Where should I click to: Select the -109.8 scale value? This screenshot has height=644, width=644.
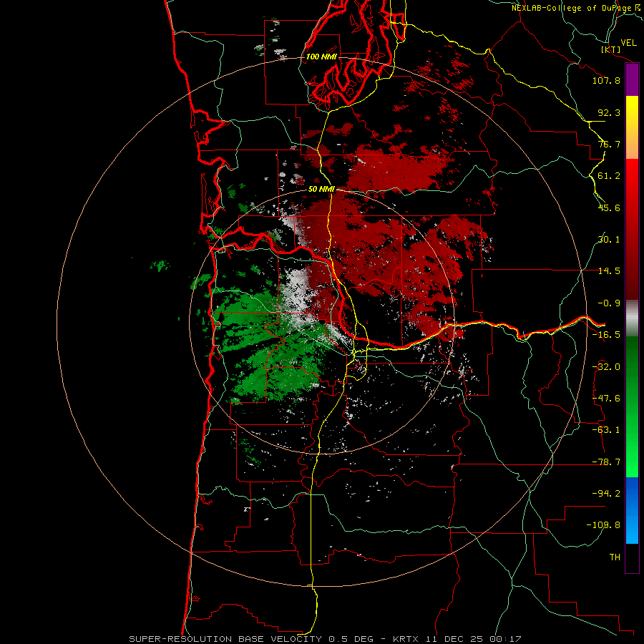603,525
